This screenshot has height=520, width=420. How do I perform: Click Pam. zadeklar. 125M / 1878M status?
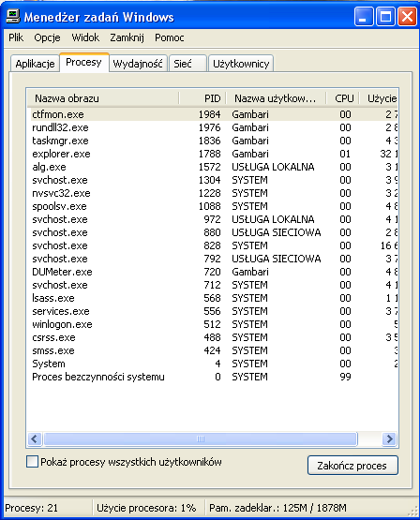(277, 508)
